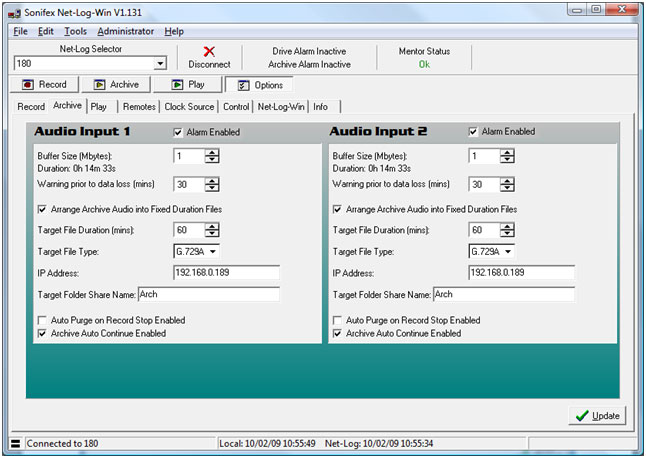Decrease data loss warning minutes, Input 2
The width and height of the screenshot is (646, 458).
pos(507,188)
